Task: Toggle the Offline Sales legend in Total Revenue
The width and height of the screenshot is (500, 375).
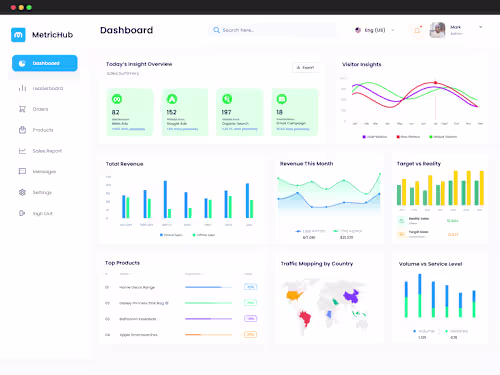Action: 204,235
